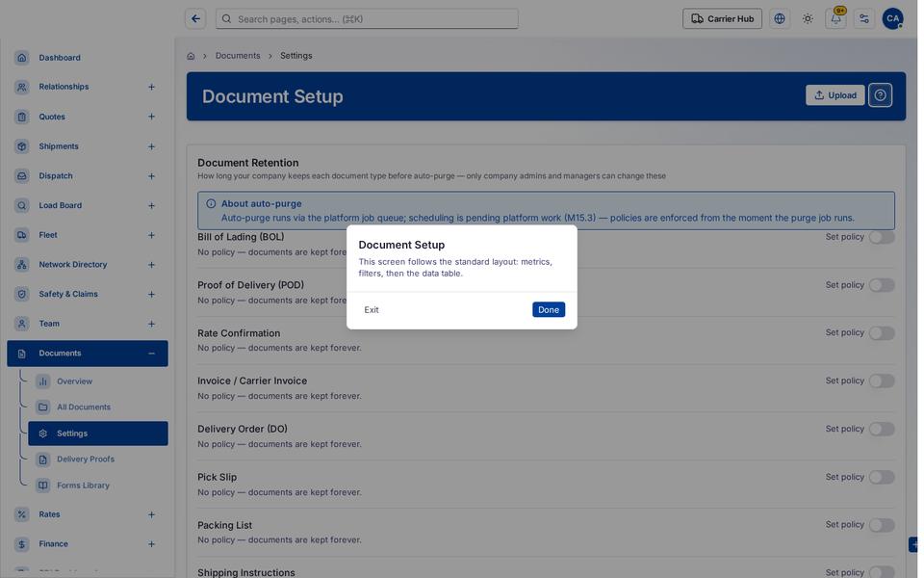The width and height of the screenshot is (924, 578).
Task: Expand the Shipments menu plus
Action: pos(151,146)
